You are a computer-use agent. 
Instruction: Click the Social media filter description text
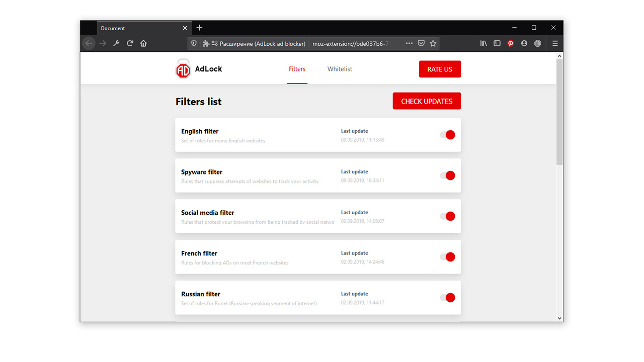[258, 222]
